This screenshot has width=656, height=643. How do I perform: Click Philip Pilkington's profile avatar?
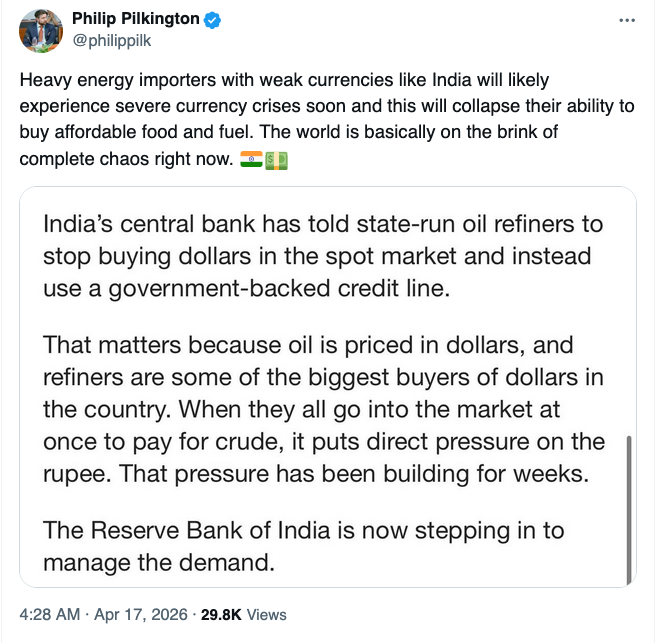click(x=41, y=33)
